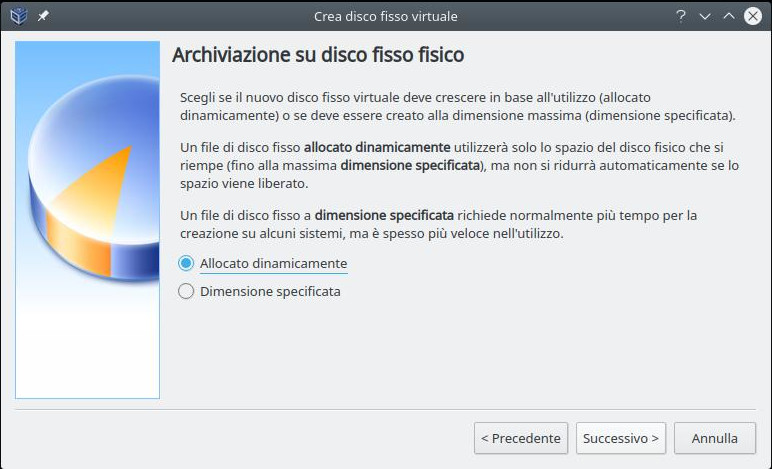Click bold "dimensione specificata" in third paragraph
This screenshot has height=469, width=772.
pos(386,215)
